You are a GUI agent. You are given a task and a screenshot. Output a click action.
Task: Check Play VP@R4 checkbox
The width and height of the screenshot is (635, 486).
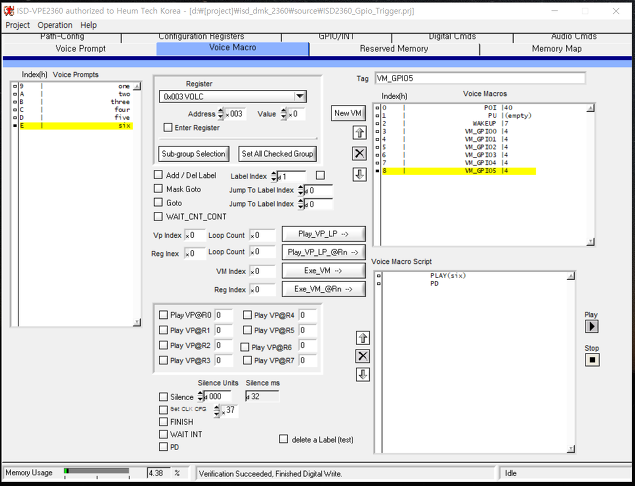tap(247, 315)
